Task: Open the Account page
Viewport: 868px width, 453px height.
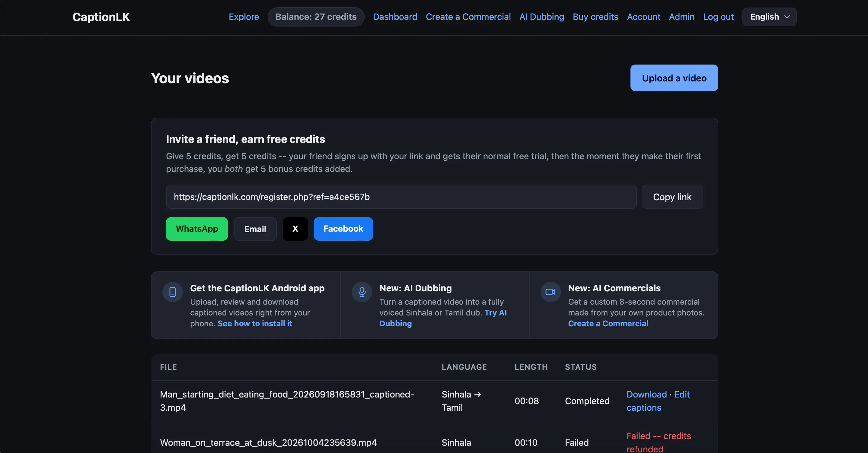Action: 643,17
